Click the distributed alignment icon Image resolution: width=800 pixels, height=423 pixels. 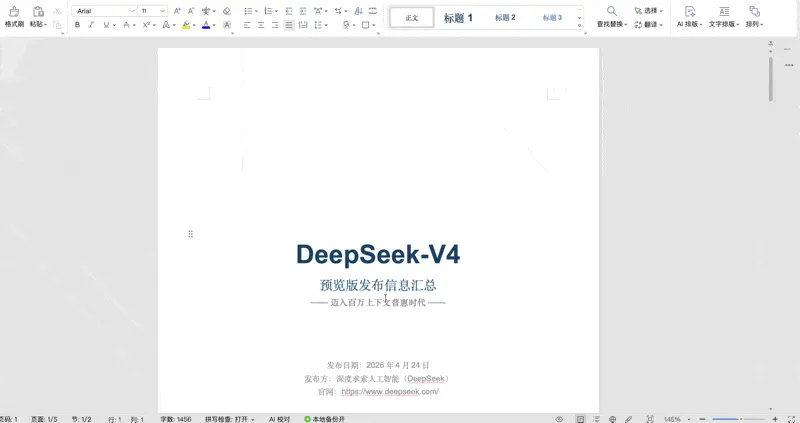pos(303,24)
